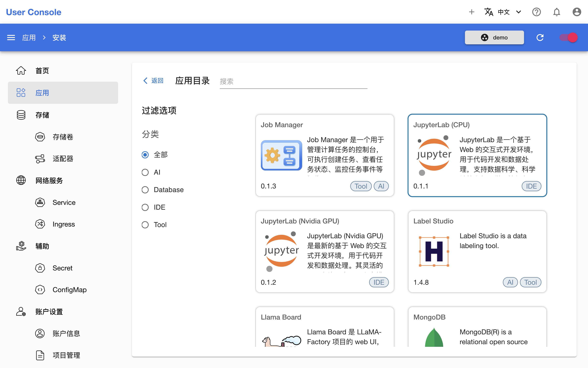The image size is (588, 368).
Task: Click the ConfigMap code icon
Action: point(40,290)
